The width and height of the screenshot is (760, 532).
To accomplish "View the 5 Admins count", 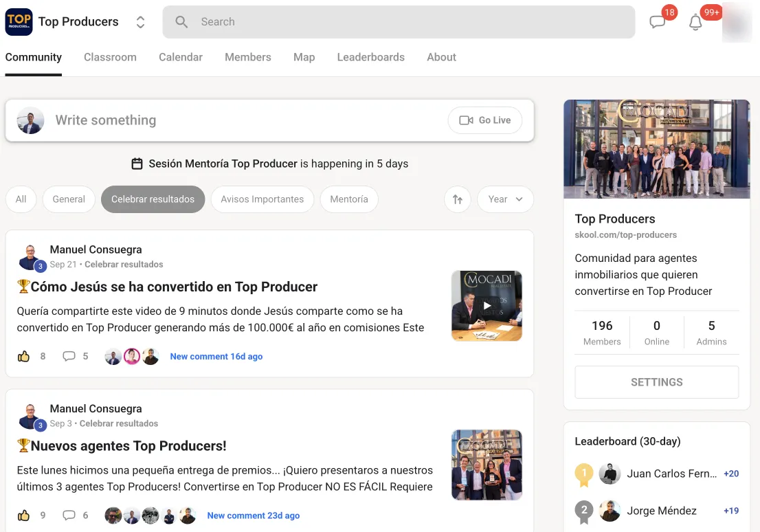I will [x=711, y=333].
